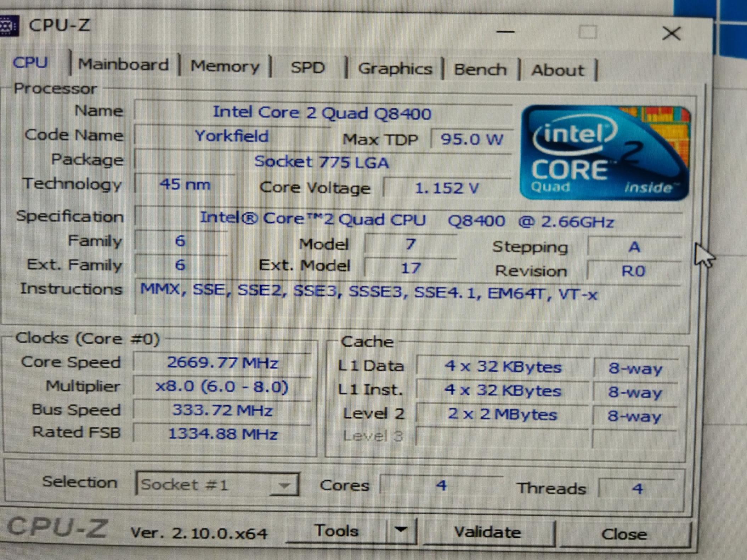Click the L1 Inst. 4 x 32 KBytes value
Screen dimensions: 747x560
click(503, 390)
